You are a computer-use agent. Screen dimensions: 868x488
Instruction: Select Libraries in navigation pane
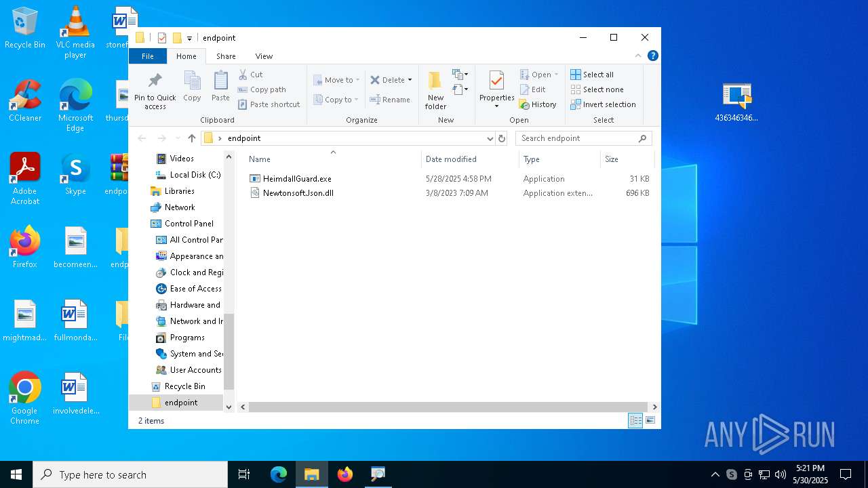coord(179,191)
